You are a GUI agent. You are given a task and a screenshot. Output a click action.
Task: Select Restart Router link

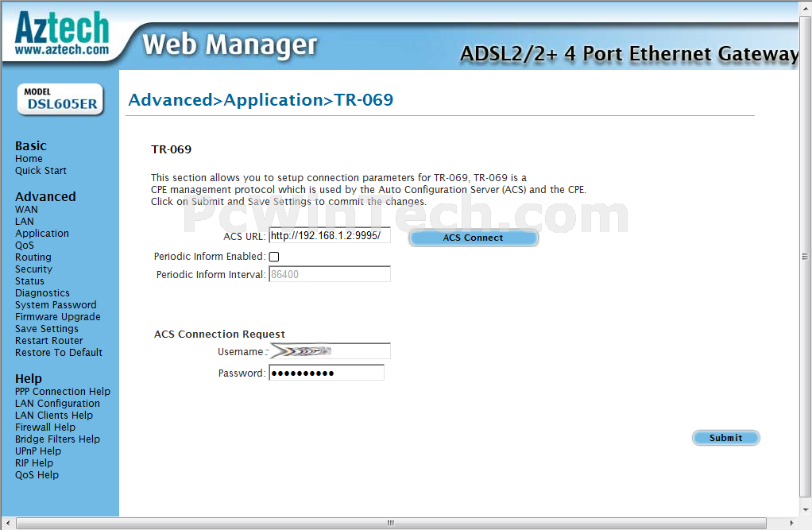(x=49, y=340)
